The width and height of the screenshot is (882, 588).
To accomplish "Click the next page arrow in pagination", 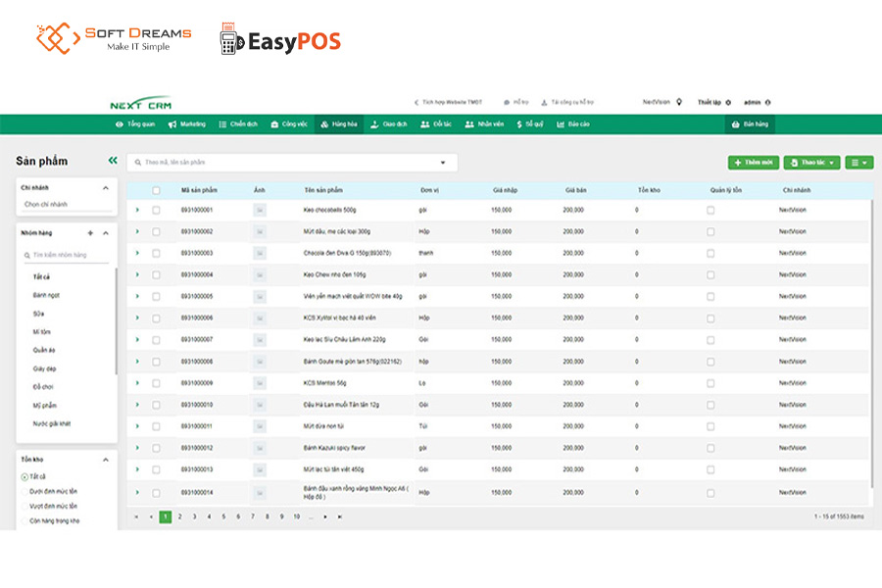I will (325, 516).
